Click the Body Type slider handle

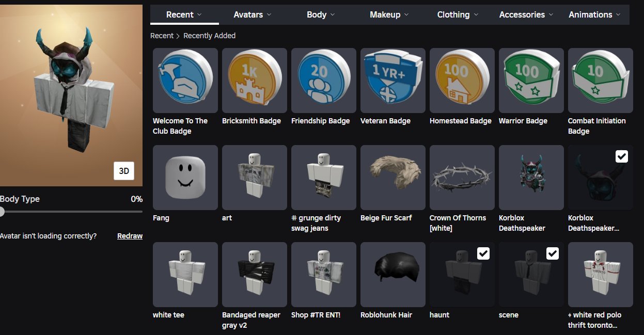pos(1,211)
